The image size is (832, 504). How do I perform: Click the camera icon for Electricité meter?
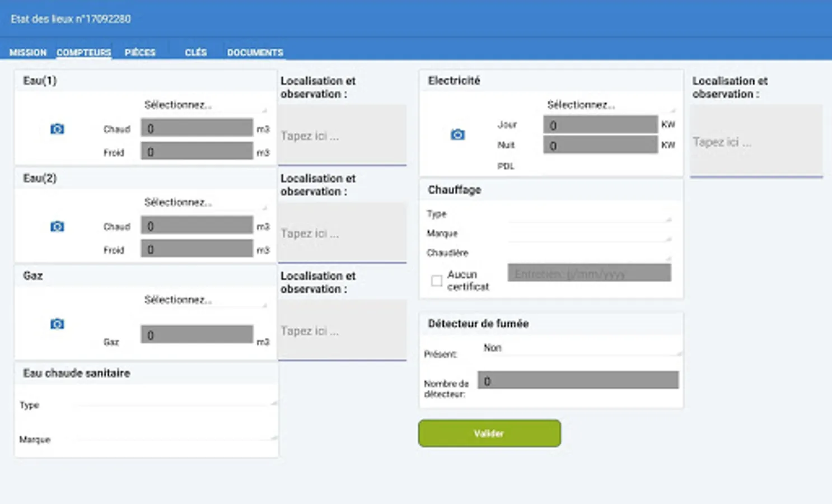[x=458, y=134]
